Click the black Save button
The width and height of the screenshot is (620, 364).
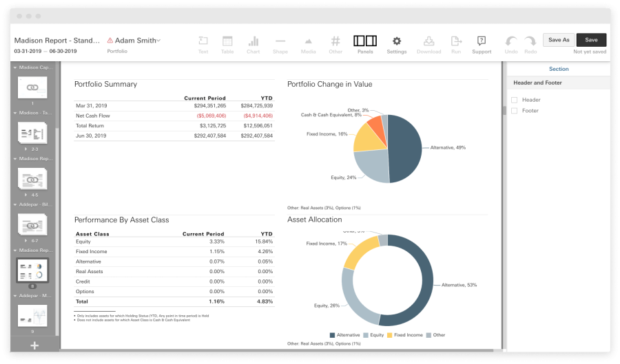click(x=591, y=40)
